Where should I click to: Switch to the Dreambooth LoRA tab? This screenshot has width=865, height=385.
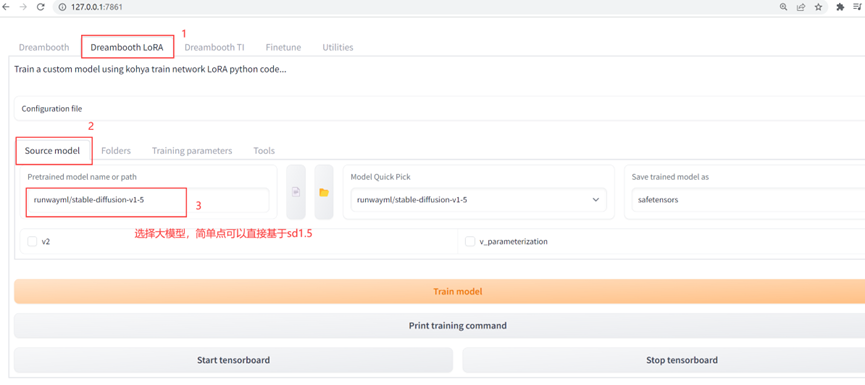point(127,47)
